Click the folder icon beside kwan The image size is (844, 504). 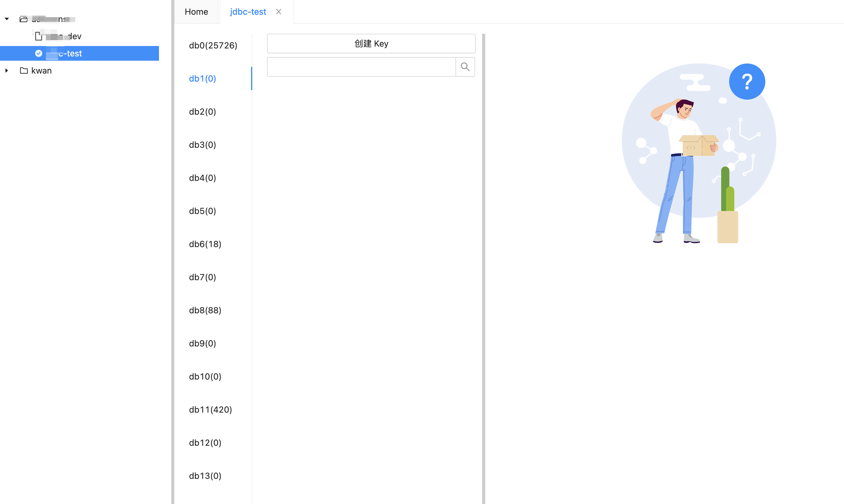click(23, 71)
